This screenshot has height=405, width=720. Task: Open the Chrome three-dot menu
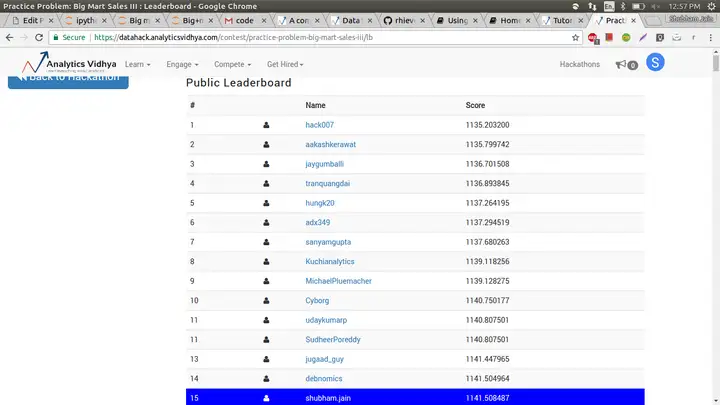pyautogui.click(x=710, y=38)
